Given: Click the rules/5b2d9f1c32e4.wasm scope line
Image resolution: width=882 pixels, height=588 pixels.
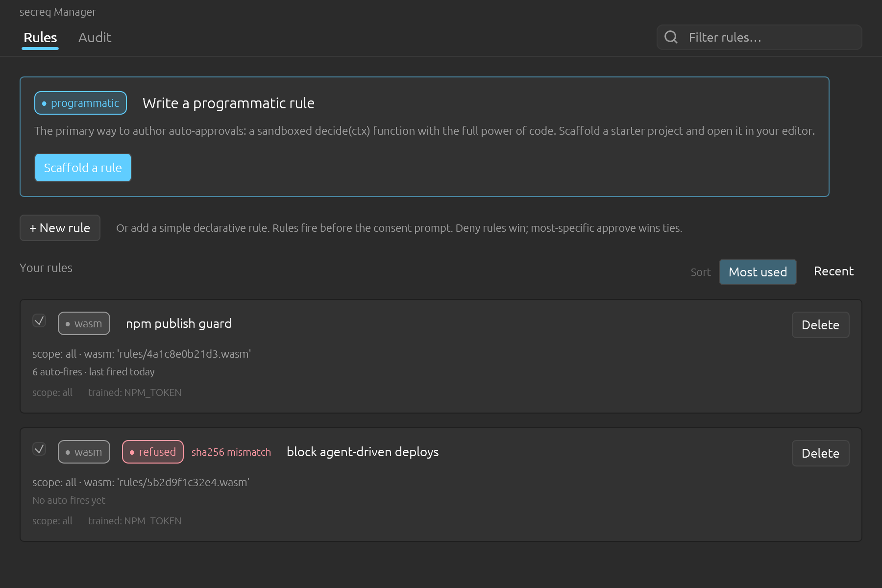Looking at the screenshot, I should tap(141, 482).
